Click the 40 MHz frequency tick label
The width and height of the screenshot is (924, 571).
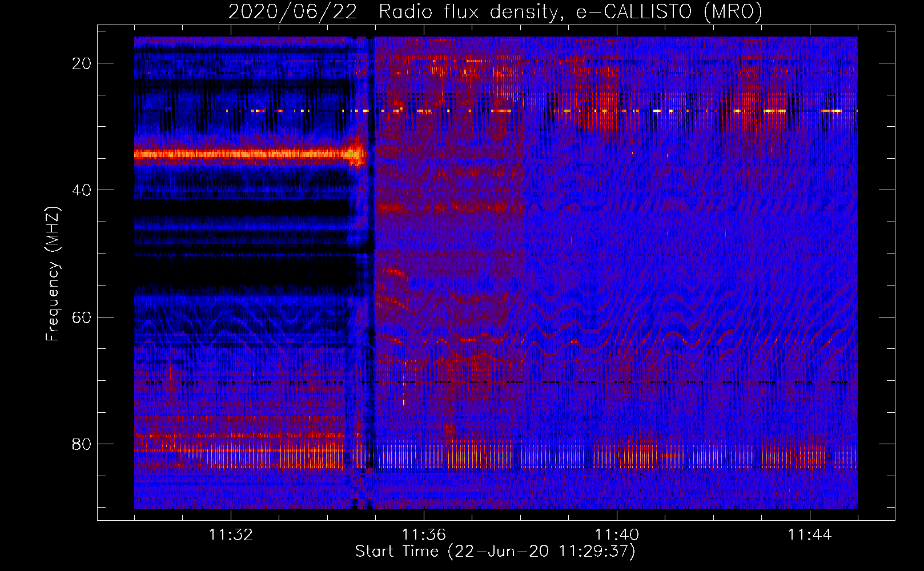[x=82, y=190]
